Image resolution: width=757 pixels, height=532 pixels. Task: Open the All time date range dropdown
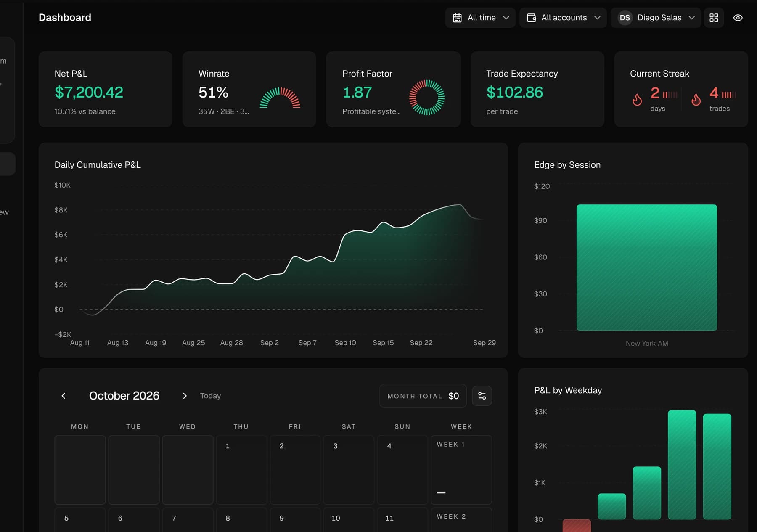pyautogui.click(x=480, y=18)
